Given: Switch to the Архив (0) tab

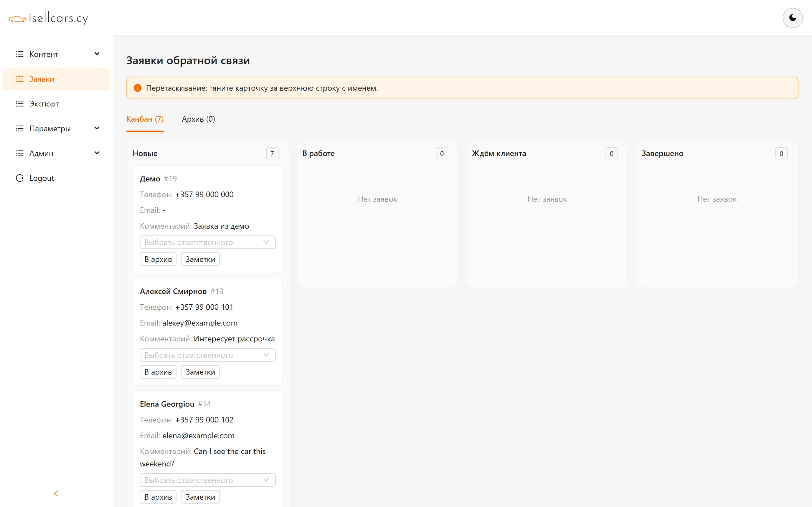Looking at the screenshot, I should coord(198,119).
